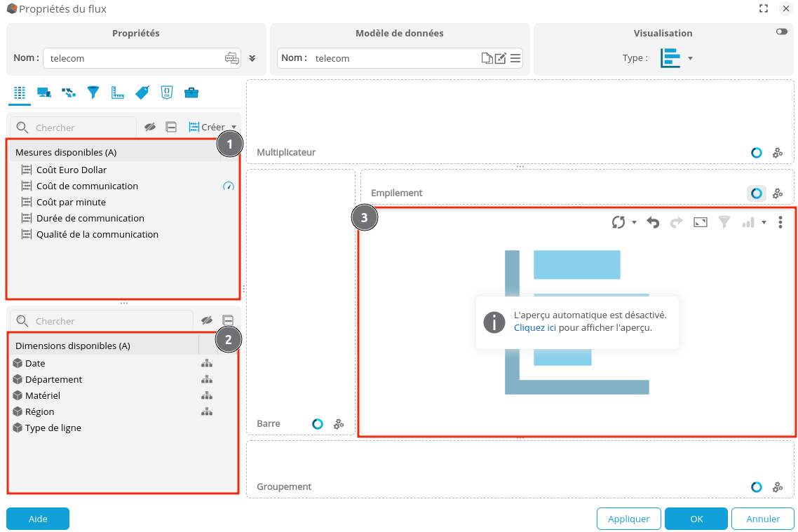Click the preview fullscreen icon
This screenshot has width=798, height=532.
[x=700, y=222]
